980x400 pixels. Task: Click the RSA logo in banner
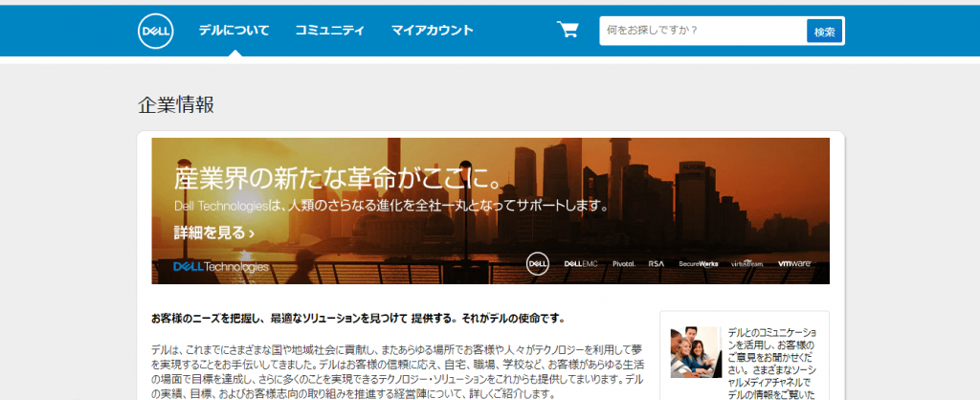coord(657,264)
